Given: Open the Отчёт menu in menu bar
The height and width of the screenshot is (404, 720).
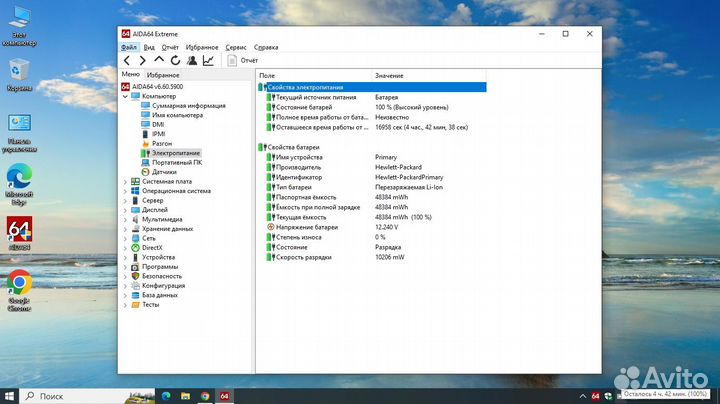Looking at the screenshot, I should tap(170, 47).
